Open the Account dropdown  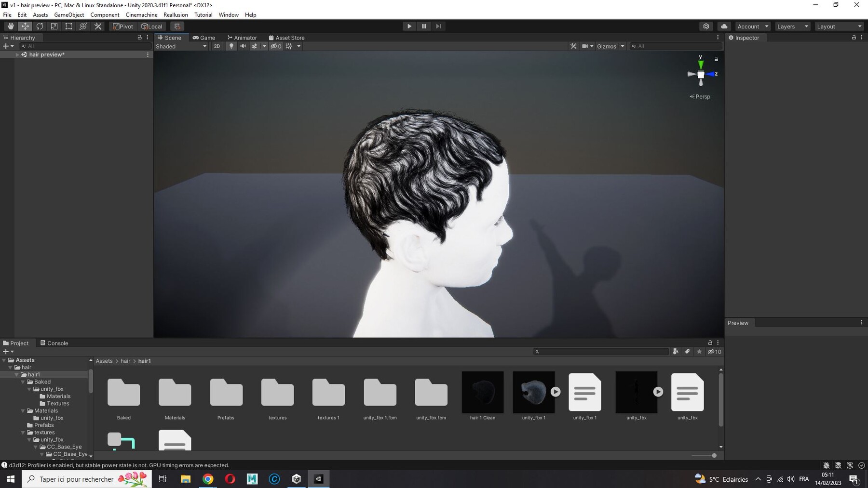[x=753, y=26]
